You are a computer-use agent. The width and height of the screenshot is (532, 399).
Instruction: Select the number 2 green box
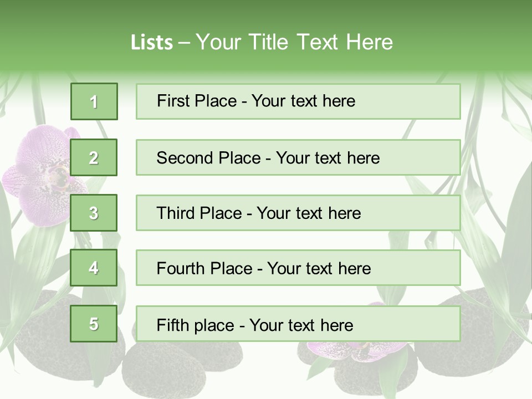(94, 157)
